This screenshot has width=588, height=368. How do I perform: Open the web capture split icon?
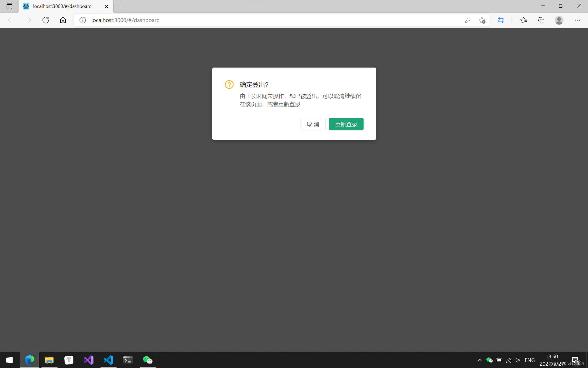[501, 20]
